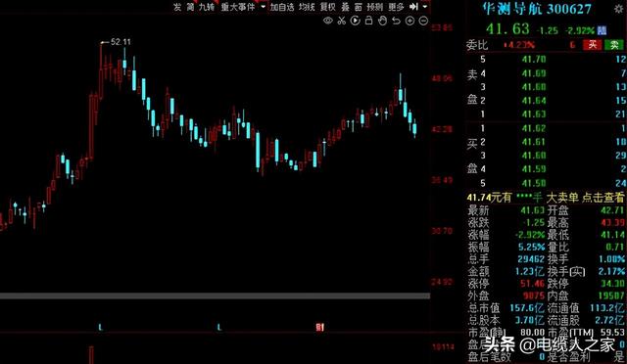Click the red 买 buy button
627x364 pixels.
pos(593,45)
